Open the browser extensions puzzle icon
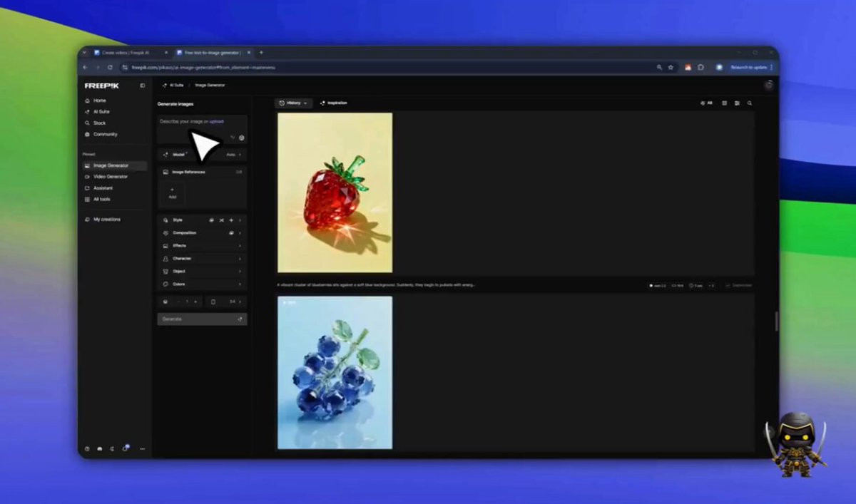The image size is (856, 504). pyautogui.click(x=700, y=67)
